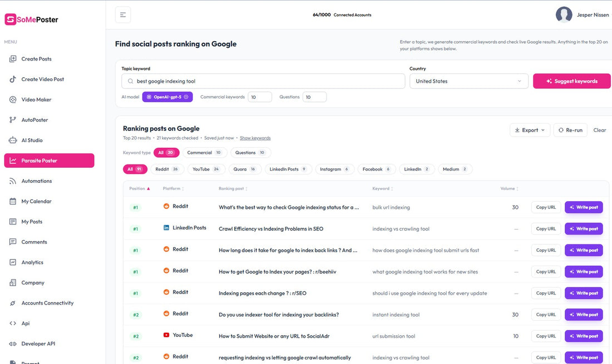Screen dimensions: 612x364
Task: Follow the Show keywords link
Action: 255,138
